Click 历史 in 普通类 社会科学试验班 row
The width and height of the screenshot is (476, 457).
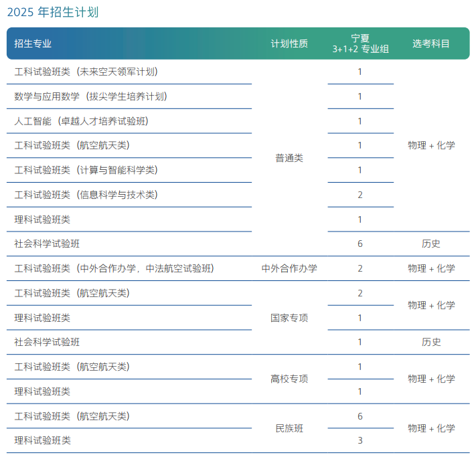[x=430, y=244]
